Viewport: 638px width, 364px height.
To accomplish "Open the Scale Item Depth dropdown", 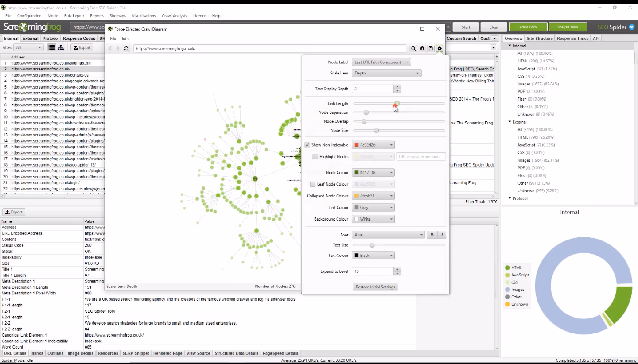I will 387,73.
